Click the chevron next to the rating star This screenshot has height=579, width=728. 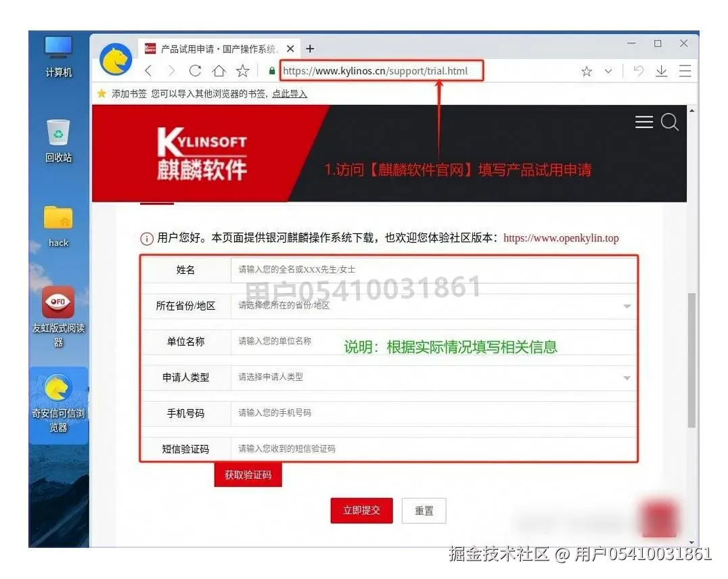(608, 70)
